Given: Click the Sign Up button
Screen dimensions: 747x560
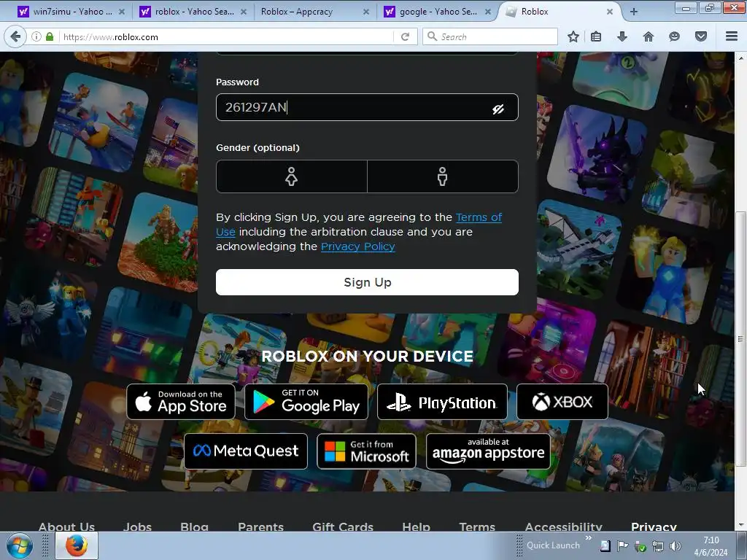Looking at the screenshot, I should click(x=368, y=282).
